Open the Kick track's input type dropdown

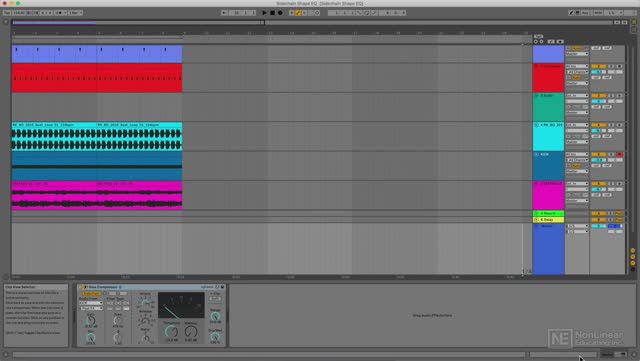[577, 154]
